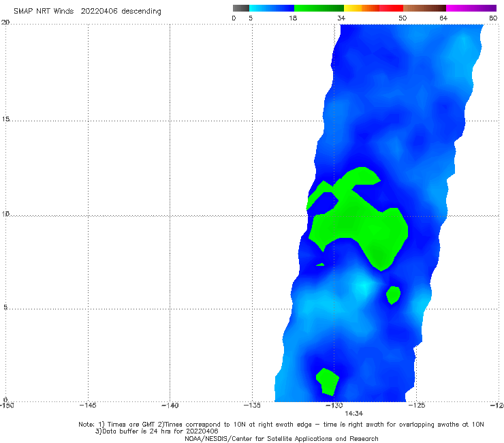Click the latitude axis label '5'
The image size is (504, 443).
[x=5, y=307]
